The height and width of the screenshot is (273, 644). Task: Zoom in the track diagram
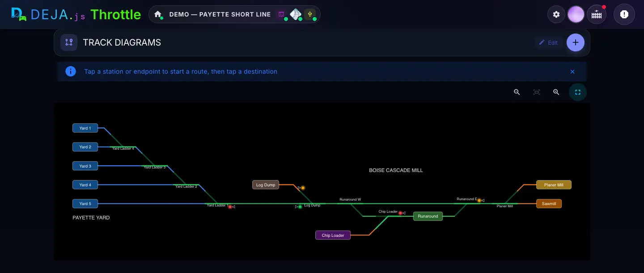pos(556,92)
